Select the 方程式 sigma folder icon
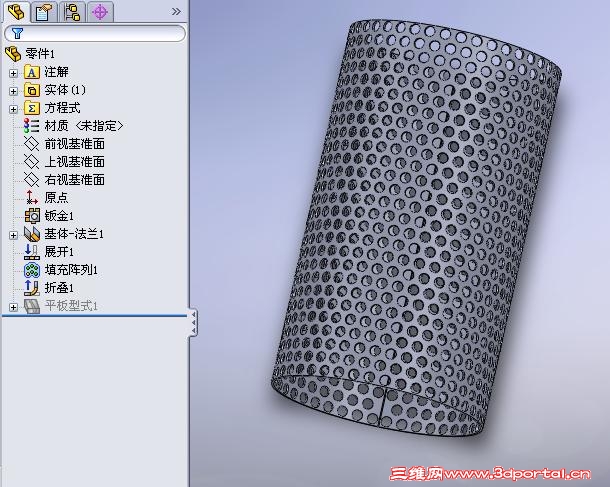The width and height of the screenshot is (610, 487). (x=32, y=108)
